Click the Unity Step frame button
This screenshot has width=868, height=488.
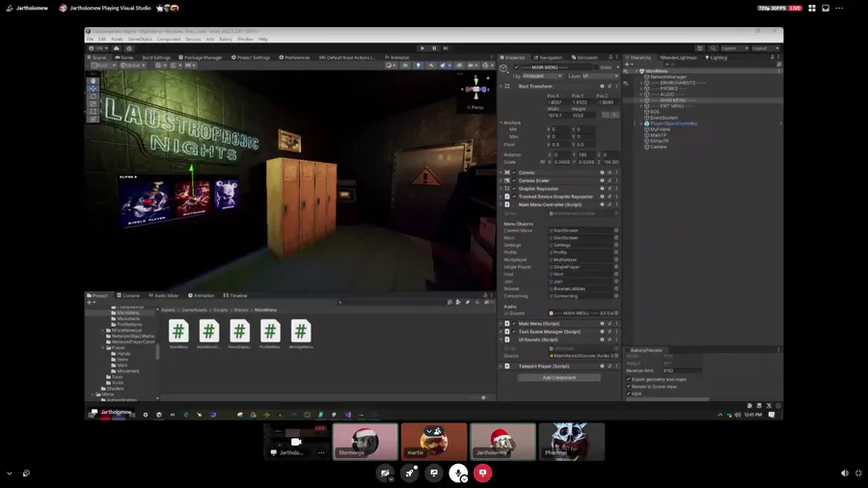(446, 48)
